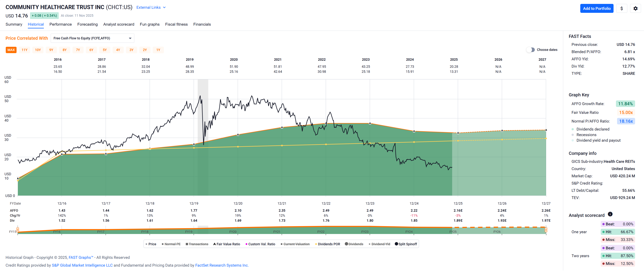The image size is (644, 272).
Task: Switch to the Forecasting tab
Action: click(x=87, y=24)
